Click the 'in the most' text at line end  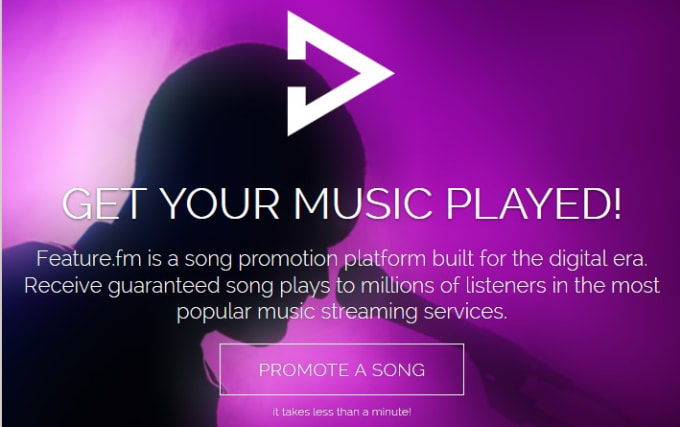click(x=604, y=286)
